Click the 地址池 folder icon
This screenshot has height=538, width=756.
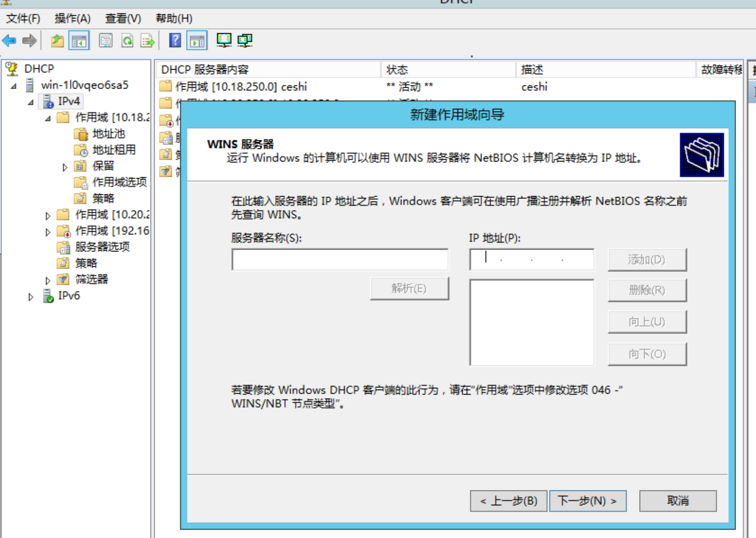click(81, 134)
